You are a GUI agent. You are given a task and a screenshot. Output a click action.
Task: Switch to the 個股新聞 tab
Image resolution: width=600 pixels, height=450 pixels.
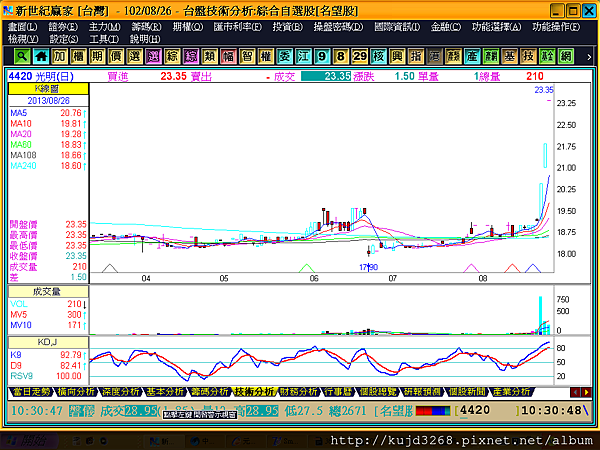coord(466,392)
